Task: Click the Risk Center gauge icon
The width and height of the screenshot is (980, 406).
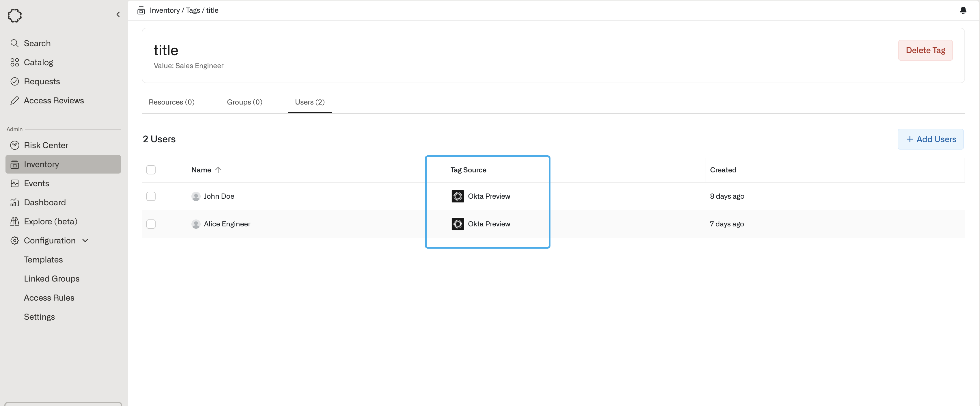Action: tap(14, 145)
